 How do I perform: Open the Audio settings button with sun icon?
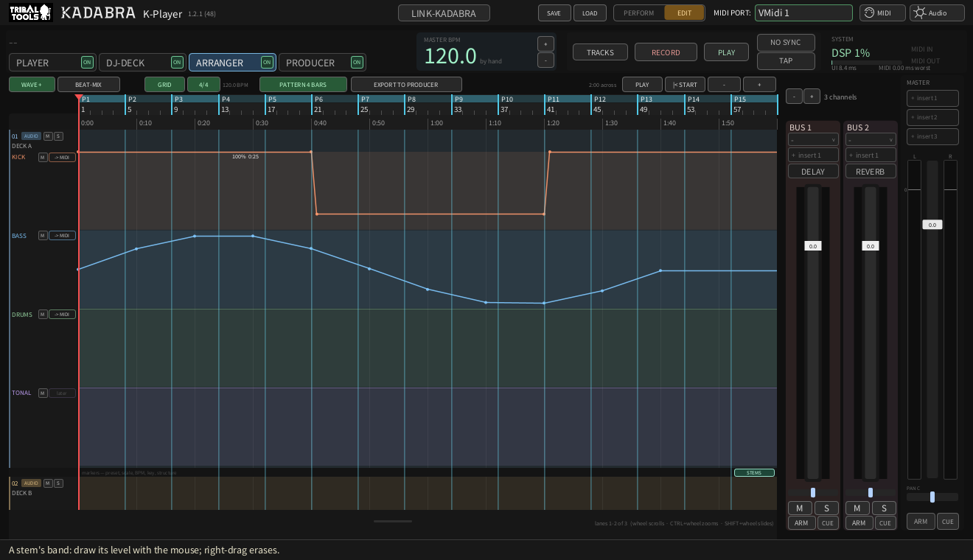937,13
